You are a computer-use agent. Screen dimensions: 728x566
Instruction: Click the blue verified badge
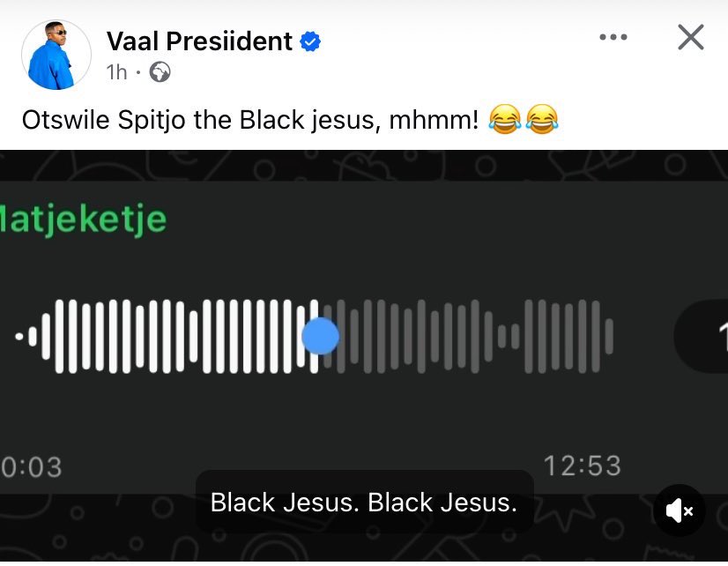click(310, 41)
